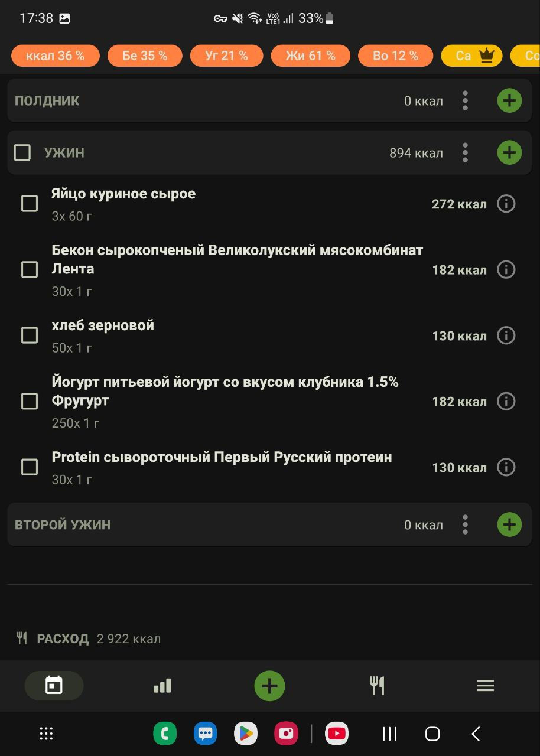Open Полдник three-dot options menu
The image size is (540, 756).
[466, 101]
